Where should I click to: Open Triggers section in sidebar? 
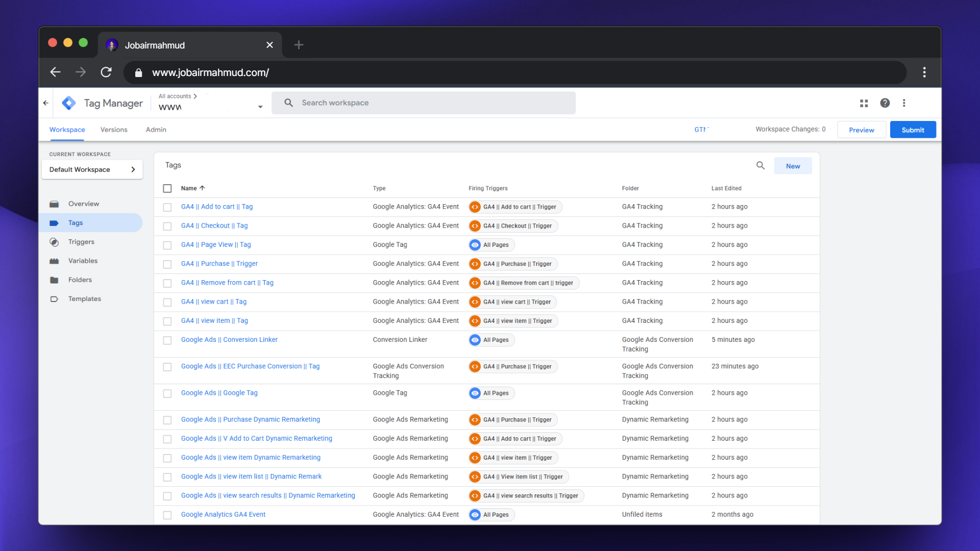(81, 242)
